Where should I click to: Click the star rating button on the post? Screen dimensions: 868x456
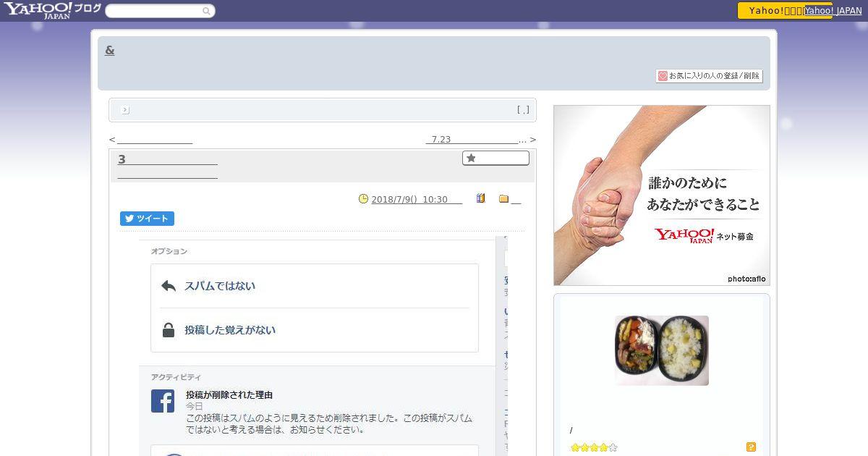(x=495, y=158)
